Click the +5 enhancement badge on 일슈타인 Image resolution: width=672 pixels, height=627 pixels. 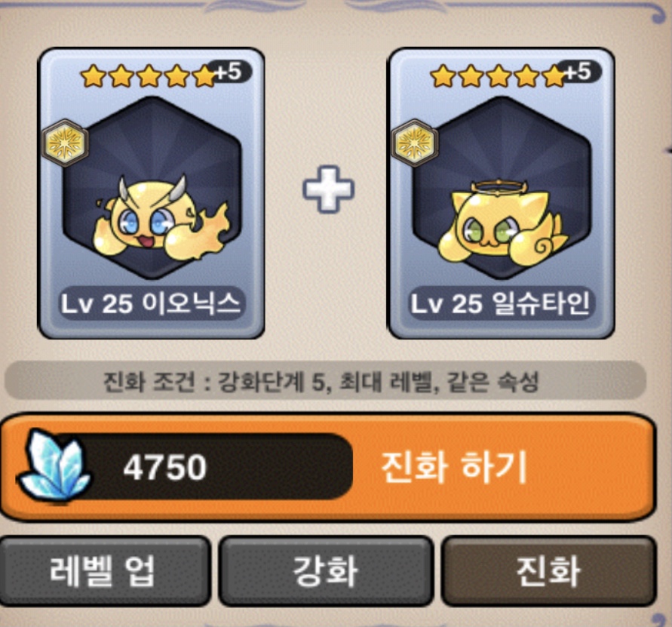click(x=581, y=72)
